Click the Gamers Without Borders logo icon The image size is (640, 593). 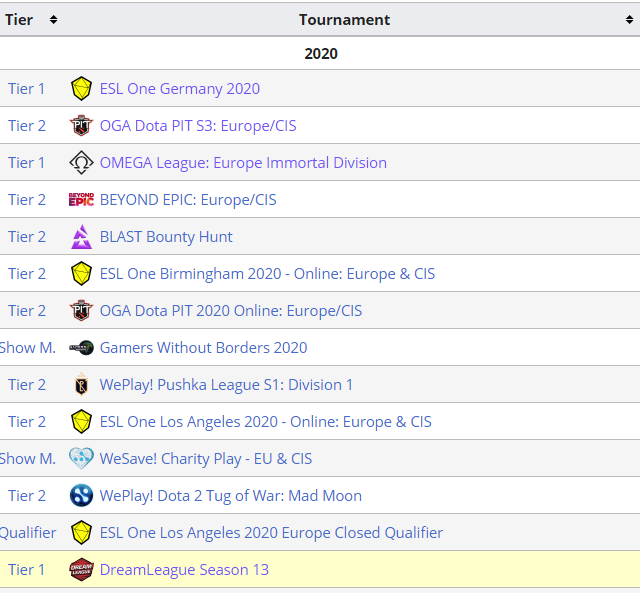pyautogui.click(x=81, y=348)
